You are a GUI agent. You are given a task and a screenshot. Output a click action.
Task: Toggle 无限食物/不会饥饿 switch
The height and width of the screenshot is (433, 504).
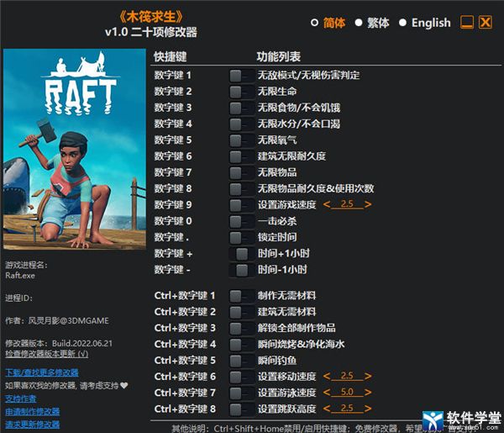click(241, 108)
